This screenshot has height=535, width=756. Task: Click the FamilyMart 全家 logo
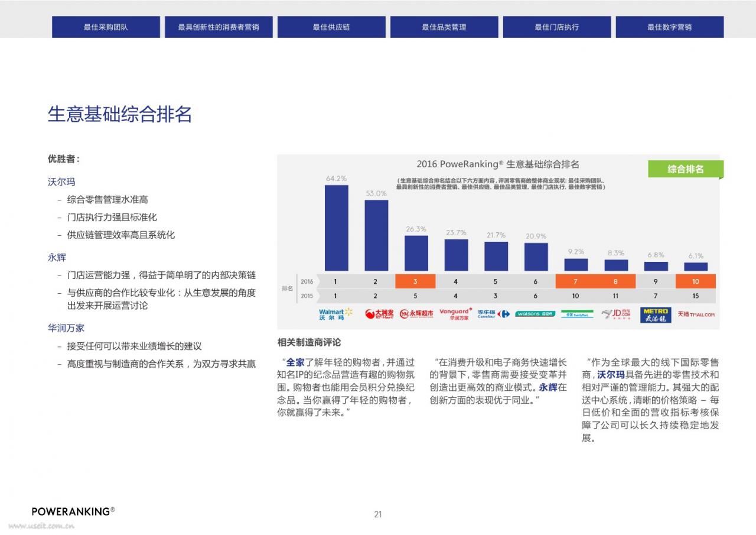(x=577, y=314)
